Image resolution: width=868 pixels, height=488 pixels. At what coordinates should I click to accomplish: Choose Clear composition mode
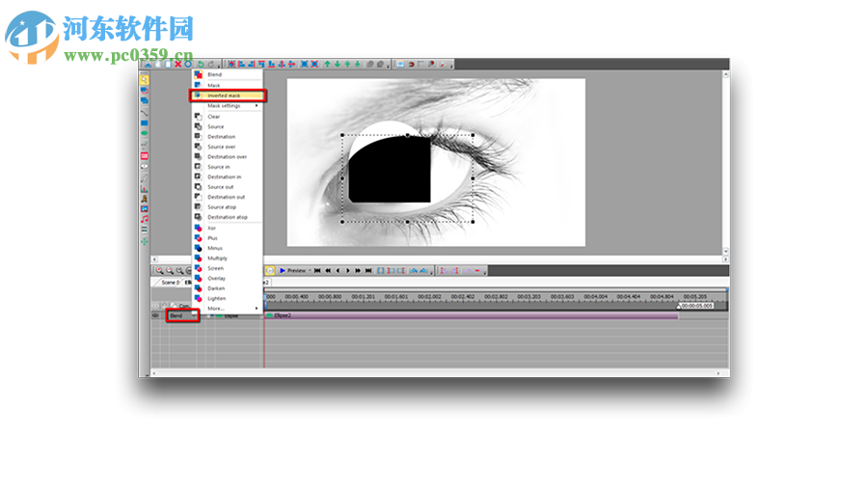tap(227, 117)
